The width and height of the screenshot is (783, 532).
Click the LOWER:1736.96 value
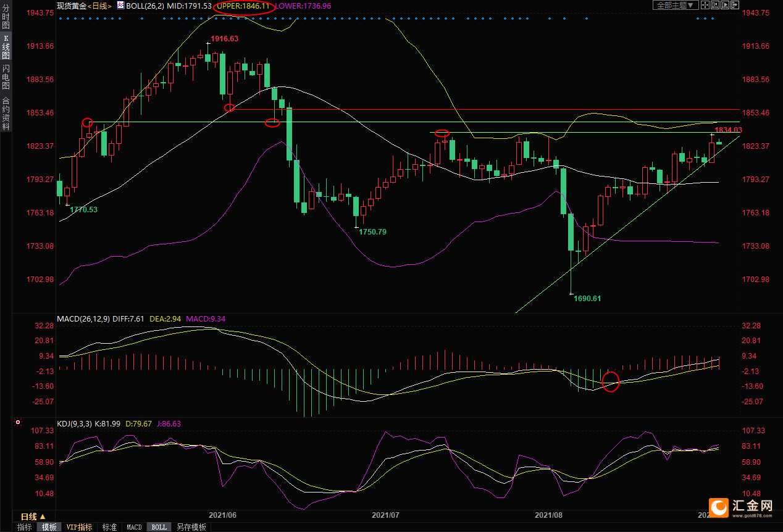tap(303, 6)
